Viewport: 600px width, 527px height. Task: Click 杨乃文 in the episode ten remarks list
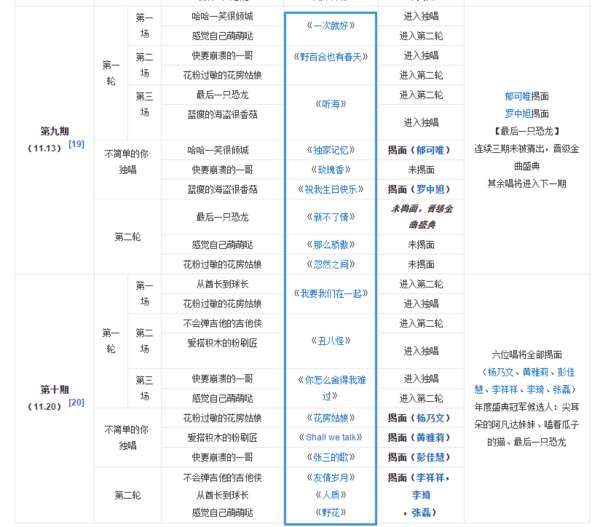click(500, 372)
